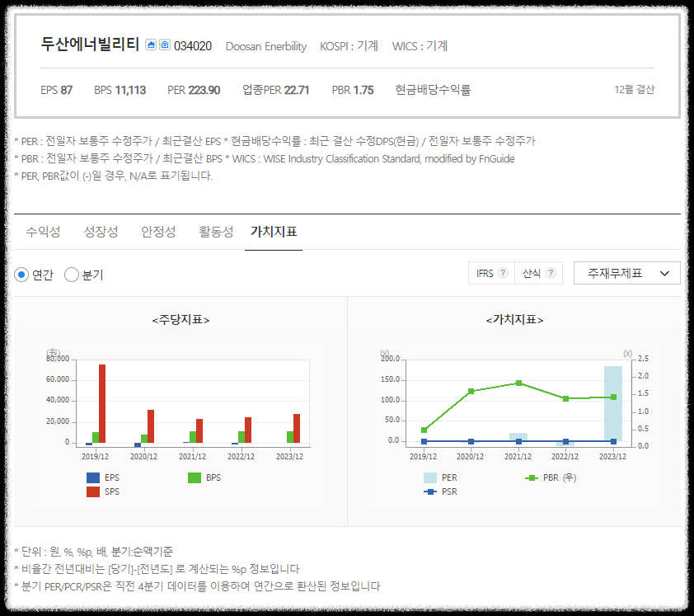
Task: Switch to the 수익성 tab
Action: pyautogui.click(x=43, y=232)
